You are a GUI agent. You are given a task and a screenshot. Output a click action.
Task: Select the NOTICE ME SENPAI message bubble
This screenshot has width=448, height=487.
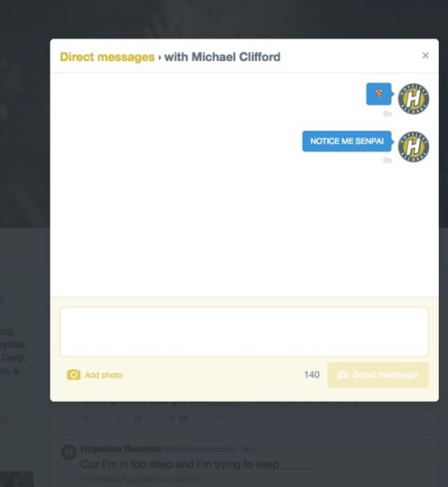tap(347, 141)
